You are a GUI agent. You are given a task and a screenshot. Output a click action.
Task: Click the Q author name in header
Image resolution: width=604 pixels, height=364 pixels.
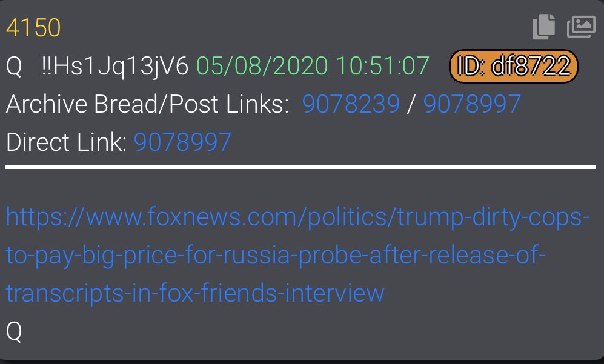pos(15,66)
